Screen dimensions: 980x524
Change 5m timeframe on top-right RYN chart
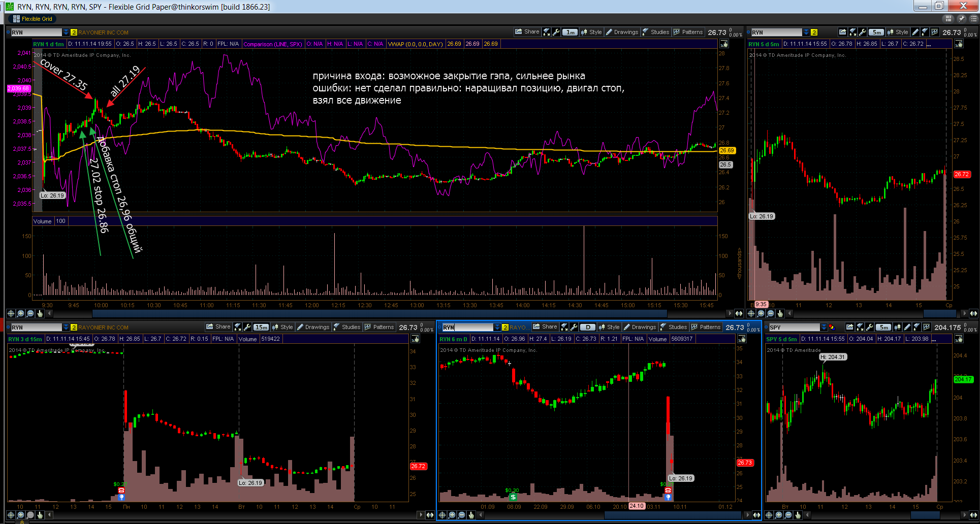[x=876, y=32]
